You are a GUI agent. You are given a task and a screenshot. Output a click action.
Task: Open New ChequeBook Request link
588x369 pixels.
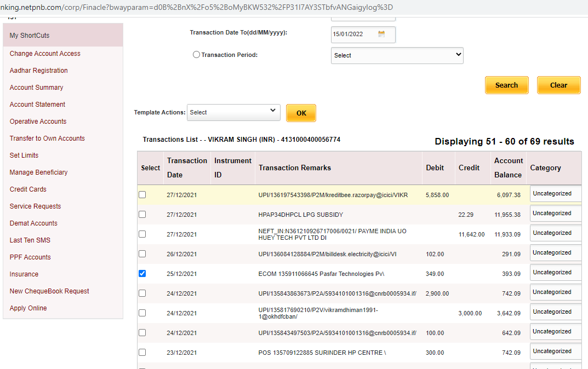pos(49,291)
